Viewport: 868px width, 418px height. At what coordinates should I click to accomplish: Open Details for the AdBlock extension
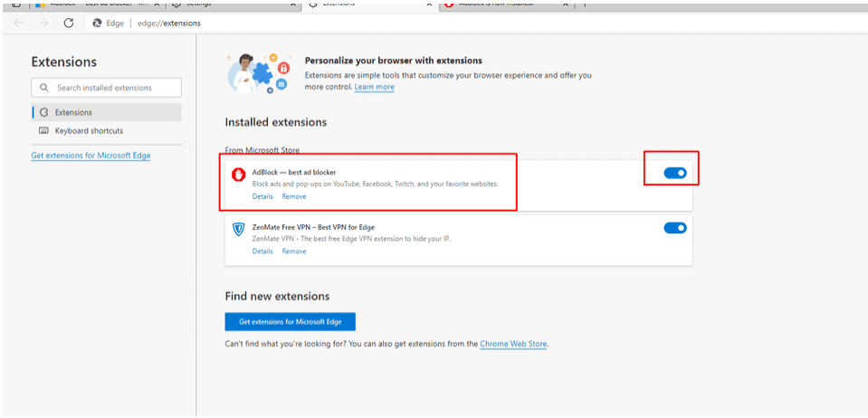pos(262,196)
